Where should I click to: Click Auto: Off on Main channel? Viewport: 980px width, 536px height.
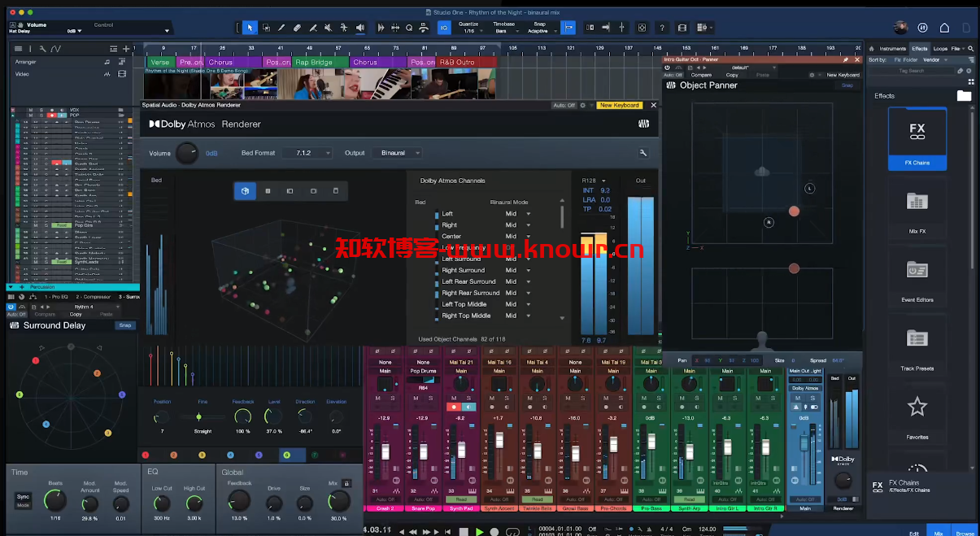[804, 499]
